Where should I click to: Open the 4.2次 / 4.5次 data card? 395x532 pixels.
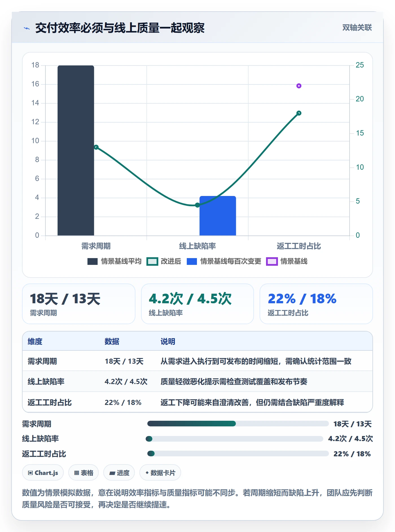point(197,304)
